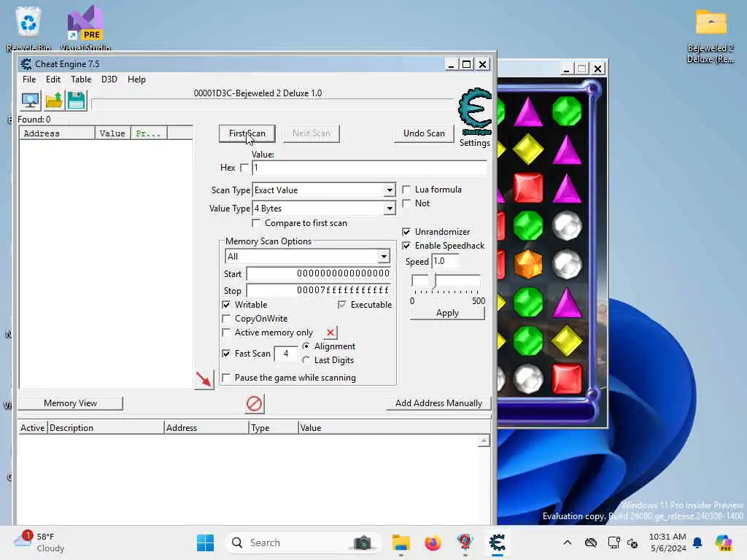Screen dimensions: 747x560
Task: Enable the Lua formula checkbox
Action: tap(406, 190)
